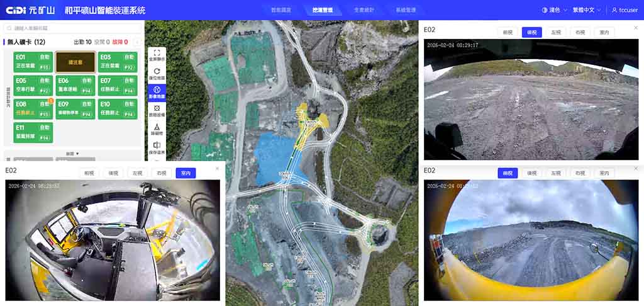This screenshot has height=306, width=644.
Task: Click the save boundary icon on map toolbar
Action: (157, 145)
